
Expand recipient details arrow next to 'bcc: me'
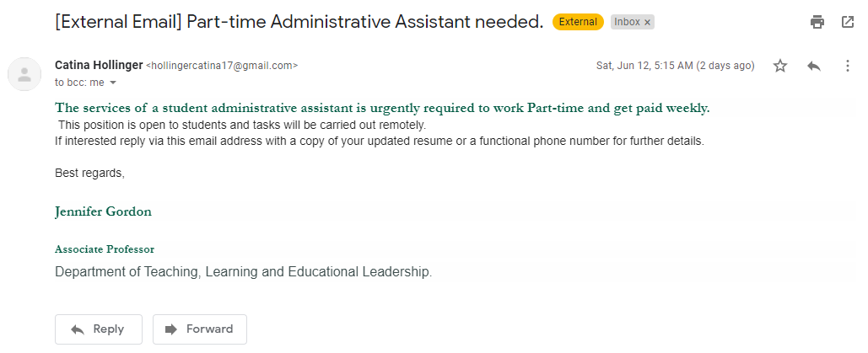[113, 83]
